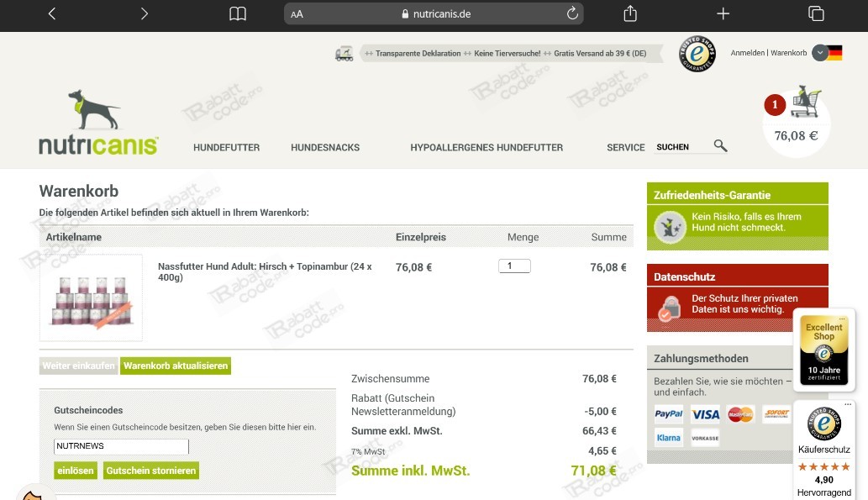Screen dimensions: 868x500
Task: Click the red cart item count badge
Action: [775, 105]
